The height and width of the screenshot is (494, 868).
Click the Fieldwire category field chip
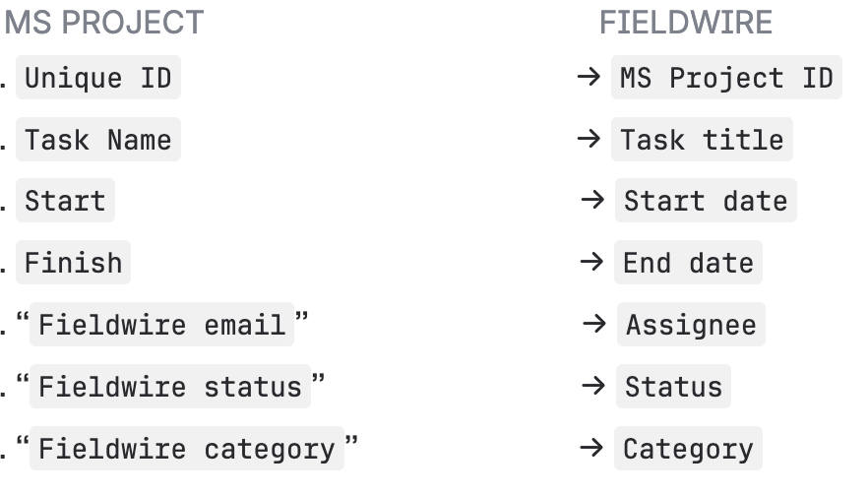point(186,449)
